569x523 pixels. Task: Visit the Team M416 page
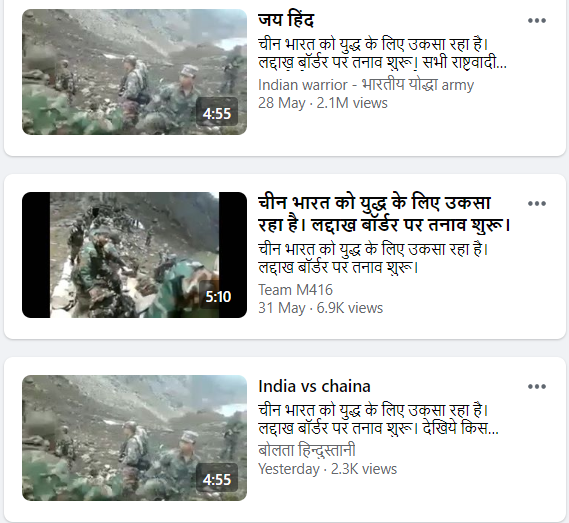coord(295,290)
